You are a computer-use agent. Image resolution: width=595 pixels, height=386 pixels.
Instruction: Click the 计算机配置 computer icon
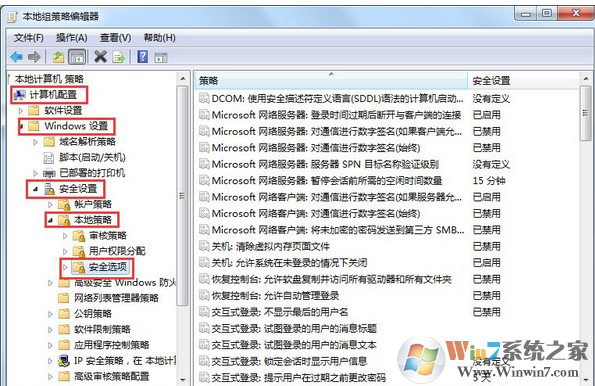click(x=20, y=95)
